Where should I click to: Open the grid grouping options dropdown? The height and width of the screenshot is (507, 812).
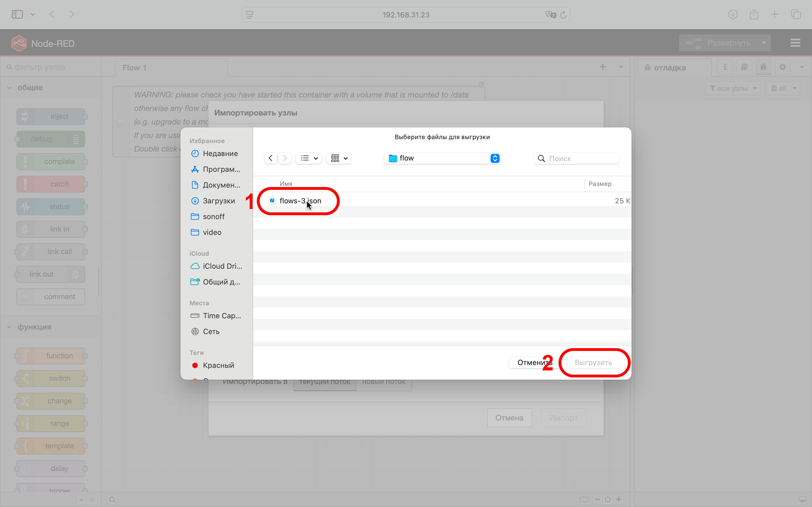339,158
